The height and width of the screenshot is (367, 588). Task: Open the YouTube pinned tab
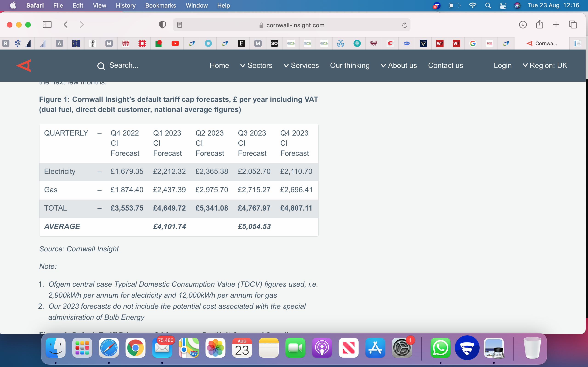pos(175,43)
